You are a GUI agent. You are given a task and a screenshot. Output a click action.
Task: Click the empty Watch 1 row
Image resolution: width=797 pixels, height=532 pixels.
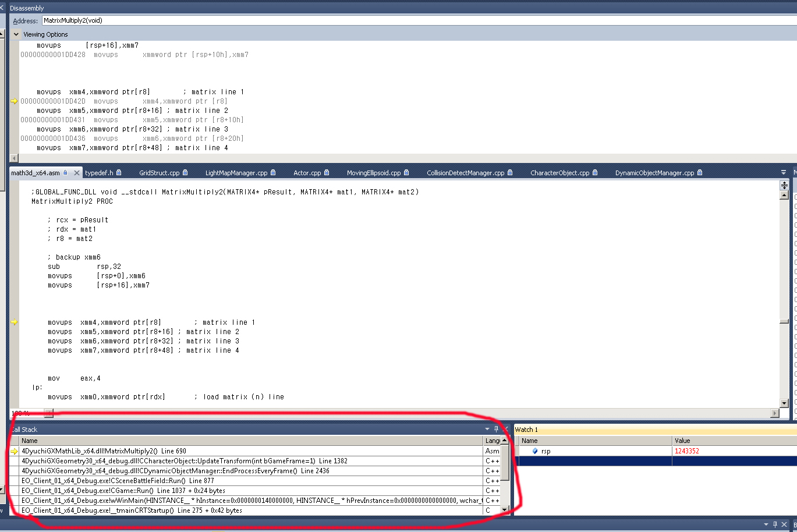point(594,461)
